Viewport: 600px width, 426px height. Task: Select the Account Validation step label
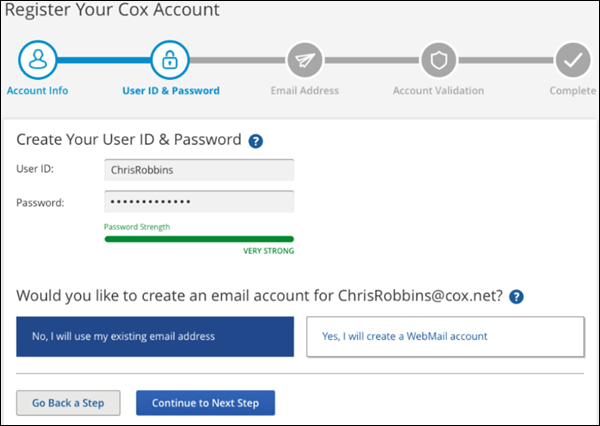coord(439,91)
